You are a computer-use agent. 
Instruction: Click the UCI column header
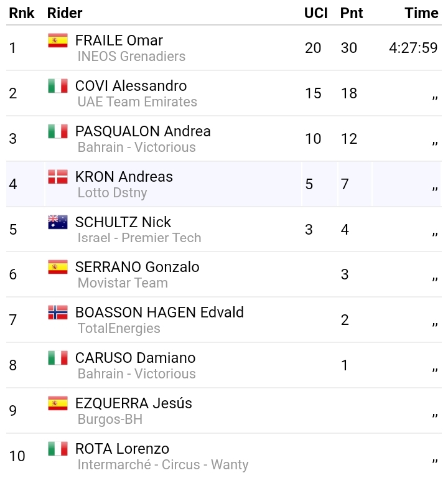315,13
